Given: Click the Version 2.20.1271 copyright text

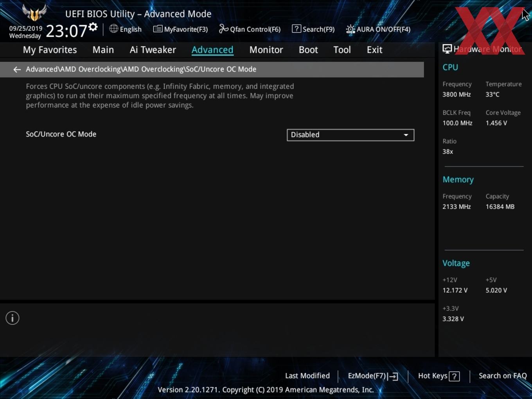Looking at the screenshot, I should (x=266, y=390).
